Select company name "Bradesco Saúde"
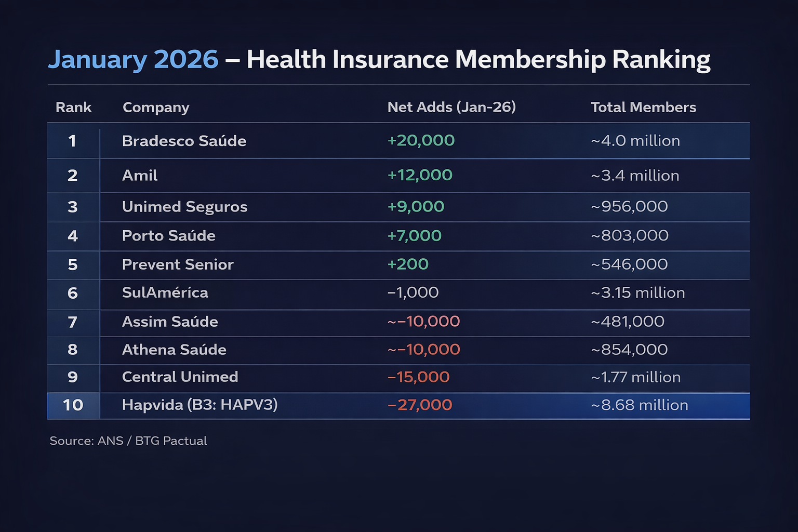 click(x=184, y=141)
